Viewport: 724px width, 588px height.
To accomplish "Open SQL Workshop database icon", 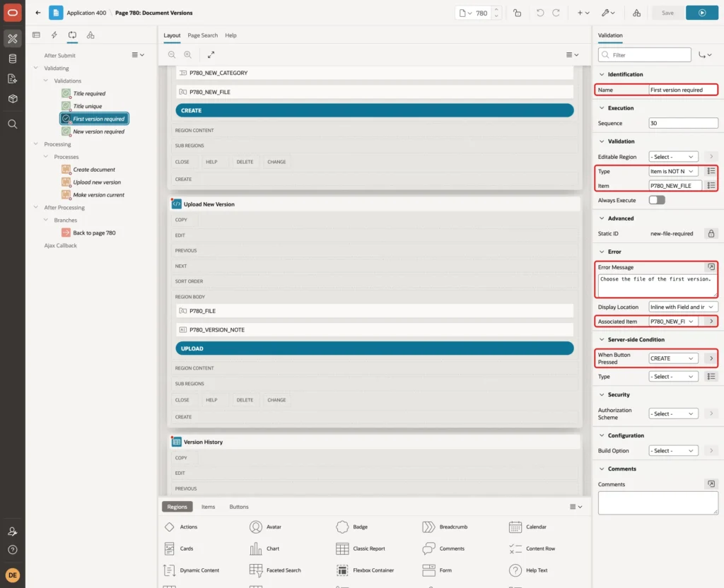I will [13, 59].
